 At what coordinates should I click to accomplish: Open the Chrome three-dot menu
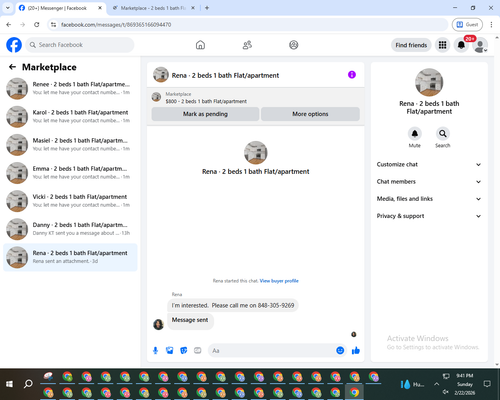coord(491,24)
